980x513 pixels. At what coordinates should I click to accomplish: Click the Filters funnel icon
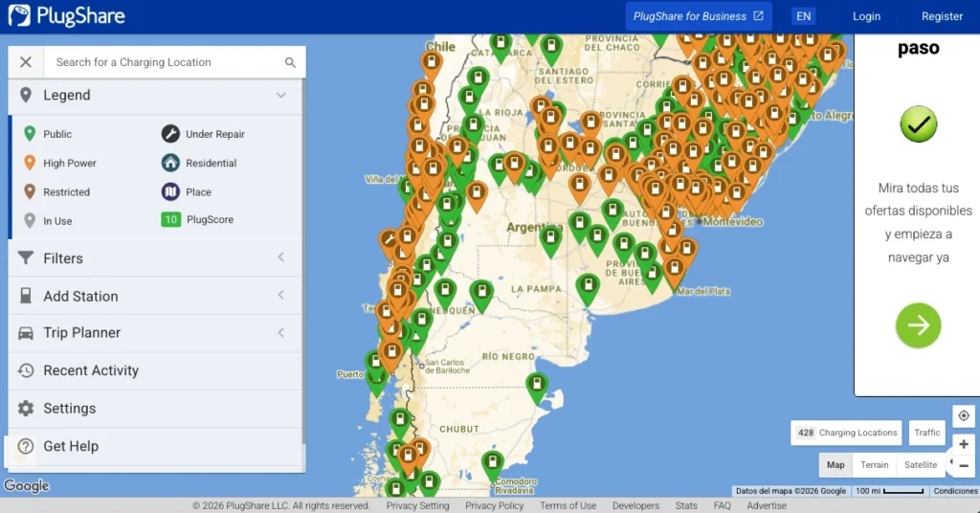pyautogui.click(x=26, y=258)
